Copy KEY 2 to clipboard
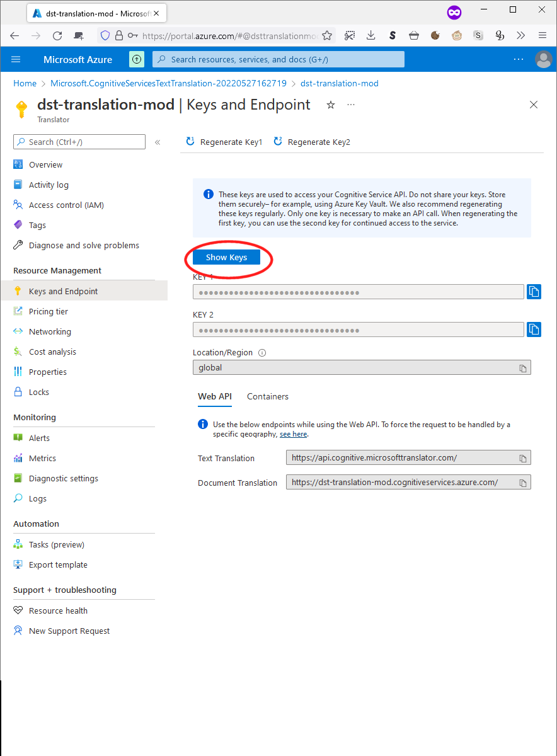557x756 pixels. [x=534, y=329]
